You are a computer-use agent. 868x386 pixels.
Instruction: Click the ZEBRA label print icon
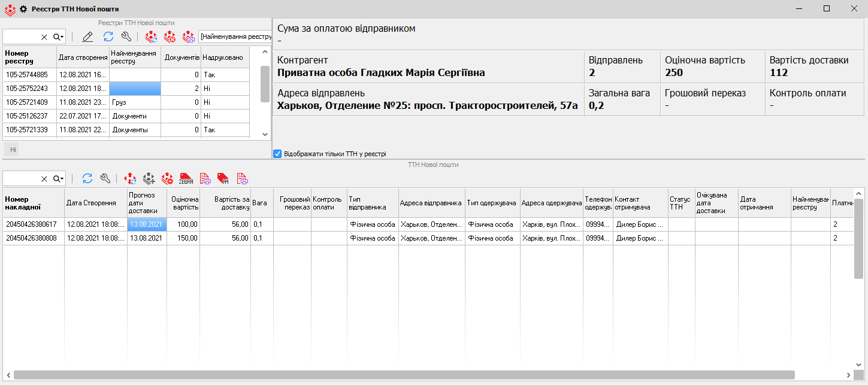tap(186, 178)
